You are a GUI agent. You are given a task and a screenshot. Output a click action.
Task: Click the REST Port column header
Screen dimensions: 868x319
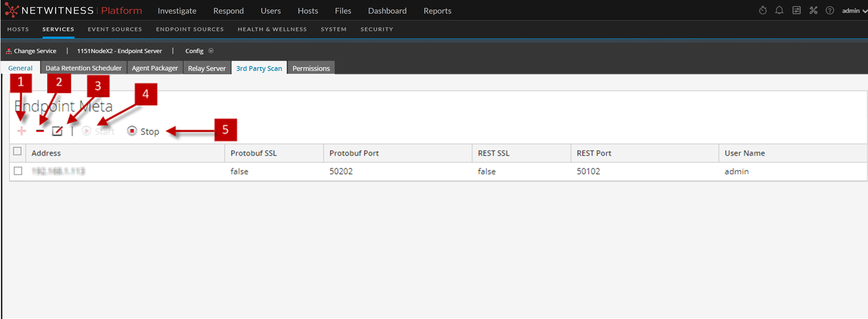point(645,153)
